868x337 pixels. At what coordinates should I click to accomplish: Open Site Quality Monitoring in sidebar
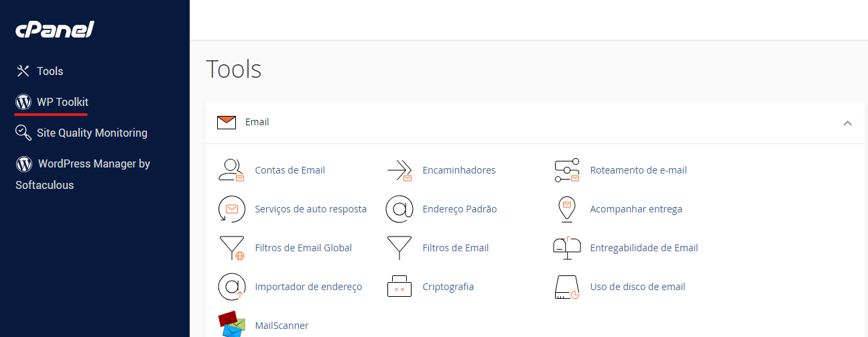(x=92, y=133)
